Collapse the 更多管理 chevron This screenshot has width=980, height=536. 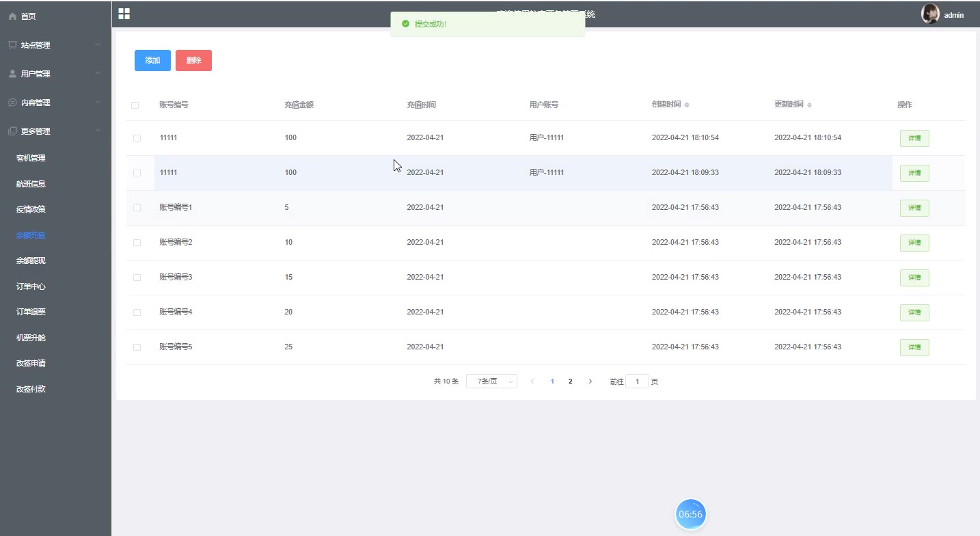[98, 131]
